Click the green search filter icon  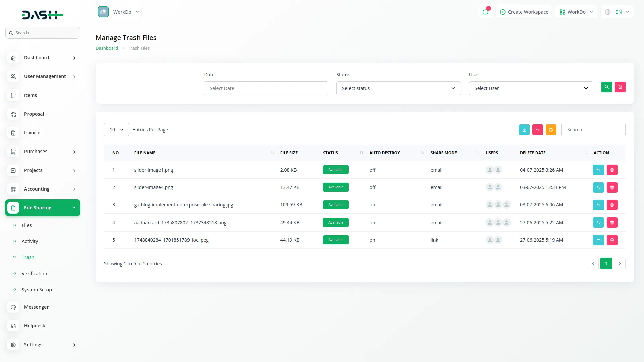[x=607, y=87]
